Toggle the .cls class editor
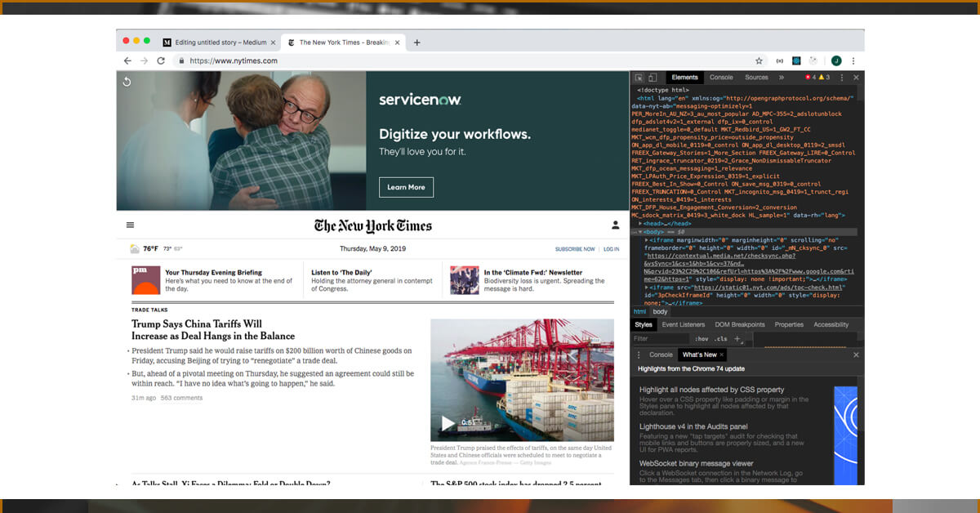Viewport: 980px width, 513px height. pos(720,338)
